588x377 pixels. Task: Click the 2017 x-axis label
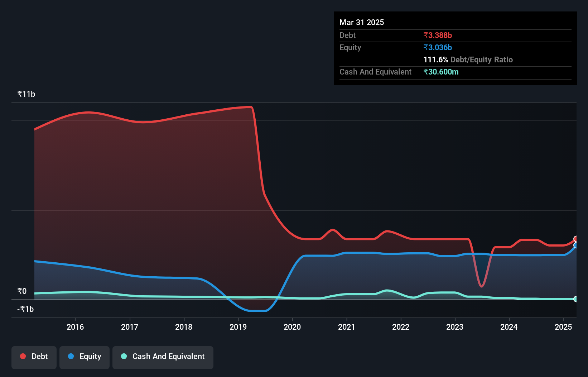[x=130, y=327]
